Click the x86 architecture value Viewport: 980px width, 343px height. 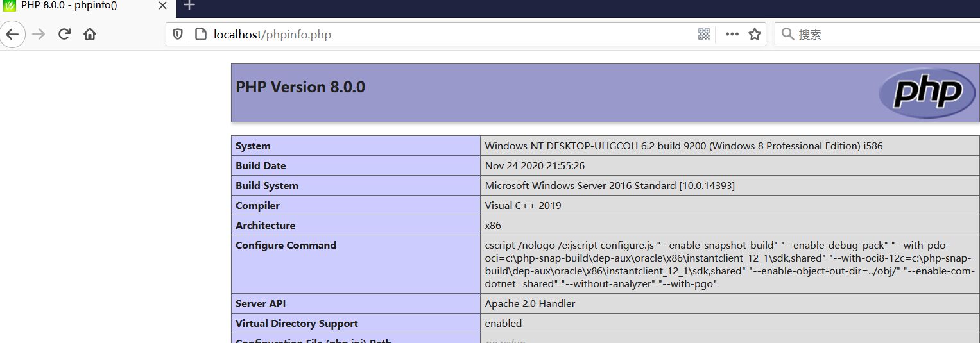pyautogui.click(x=493, y=226)
